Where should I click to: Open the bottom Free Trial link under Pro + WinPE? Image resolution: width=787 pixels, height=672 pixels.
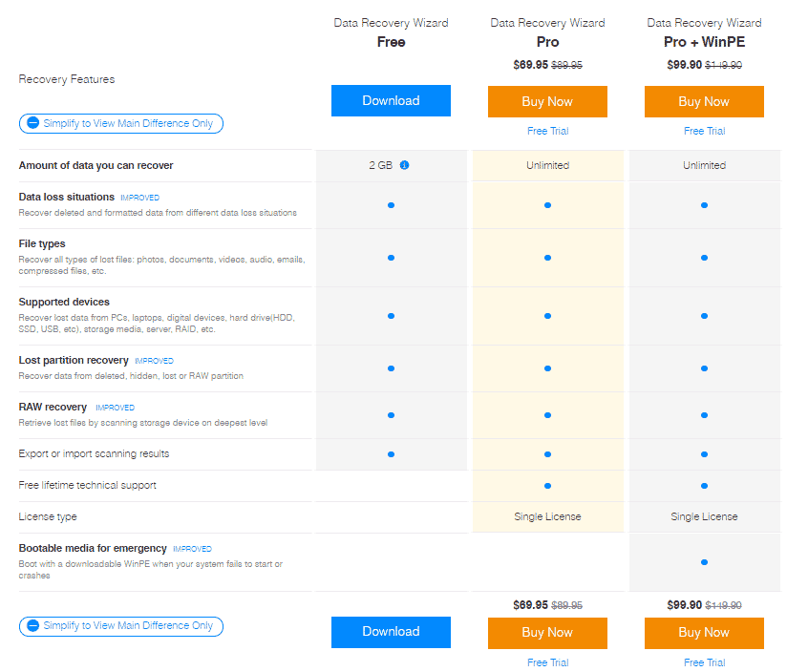point(704,662)
